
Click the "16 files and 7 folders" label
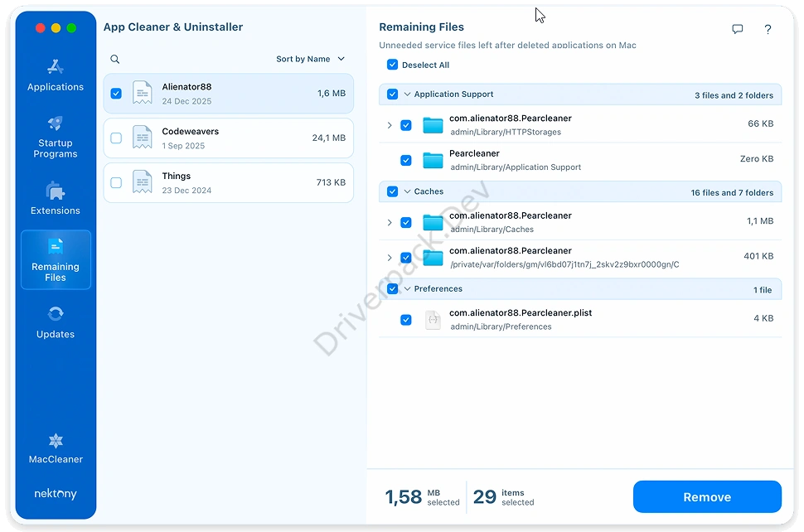click(732, 193)
